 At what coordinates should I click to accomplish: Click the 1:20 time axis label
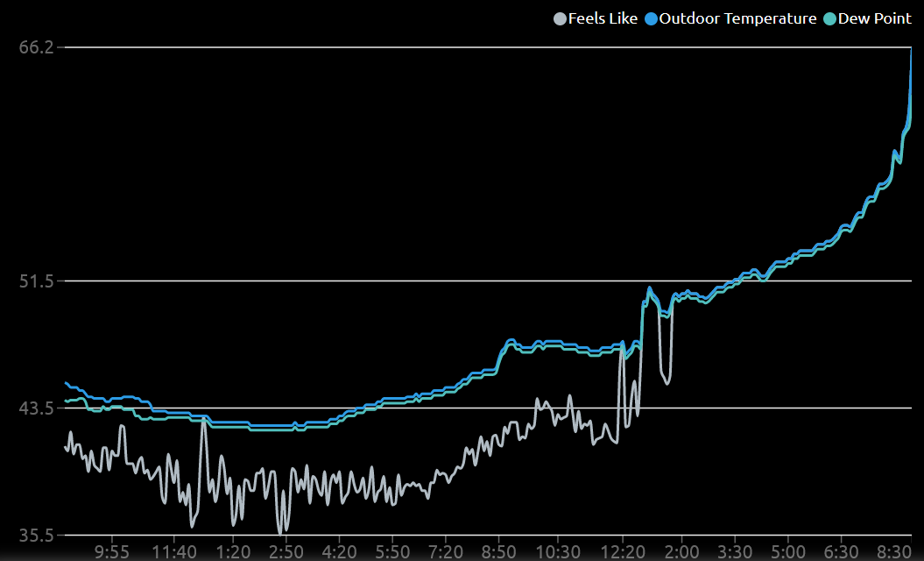(x=233, y=552)
